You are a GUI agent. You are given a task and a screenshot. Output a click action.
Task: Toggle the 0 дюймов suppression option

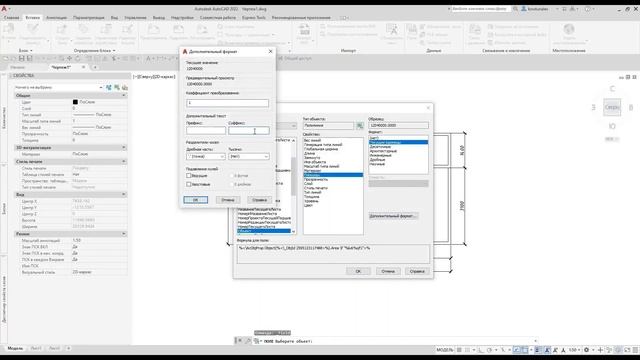[x=231, y=184]
